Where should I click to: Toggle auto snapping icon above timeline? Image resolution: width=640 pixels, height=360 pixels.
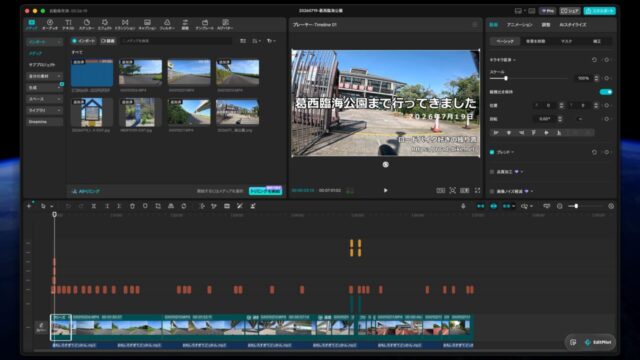[x=493, y=206]
